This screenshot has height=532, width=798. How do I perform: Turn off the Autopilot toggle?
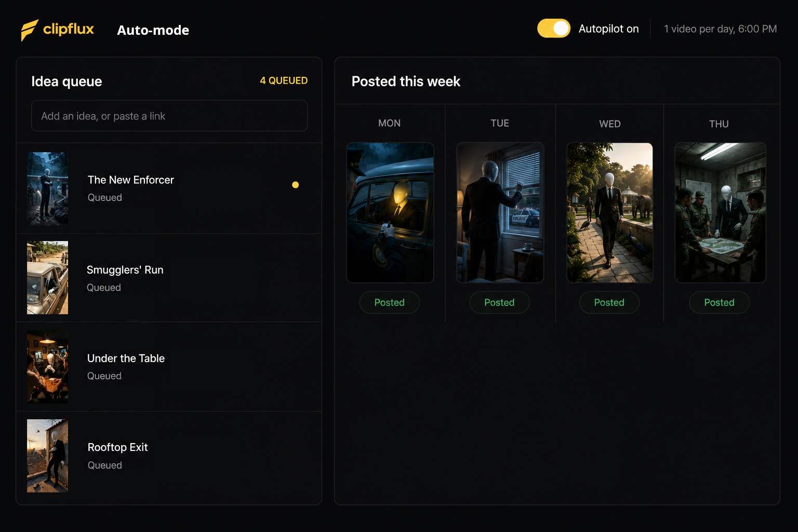(x=554, y=29)
